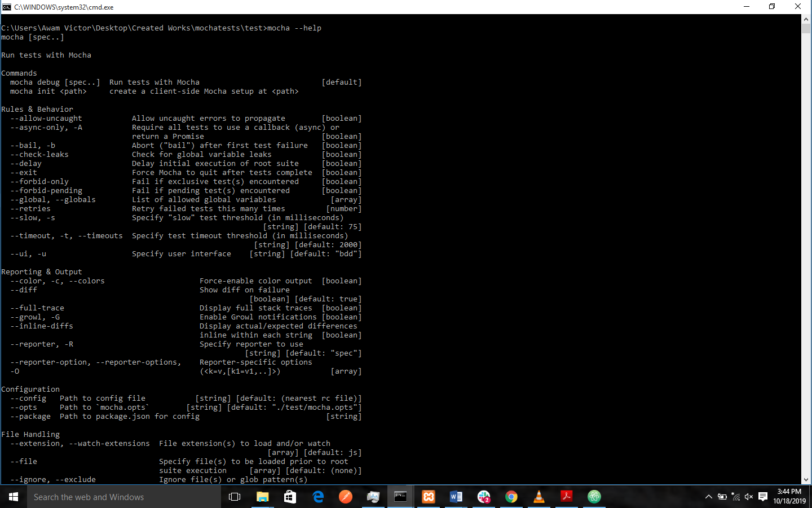Viewport: 812px width, 508px height.
Task: Click the '--package' option
Action: [x=30, y=417]
